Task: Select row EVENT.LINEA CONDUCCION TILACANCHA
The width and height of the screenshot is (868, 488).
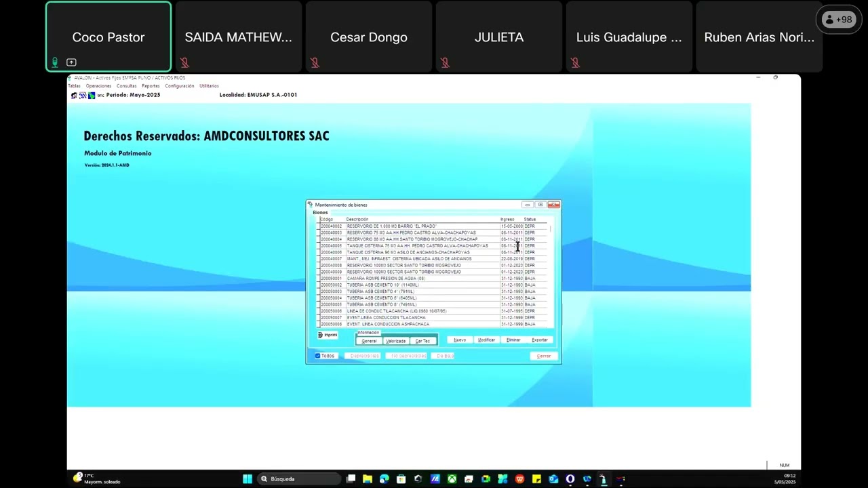Action: click(433, 318)
